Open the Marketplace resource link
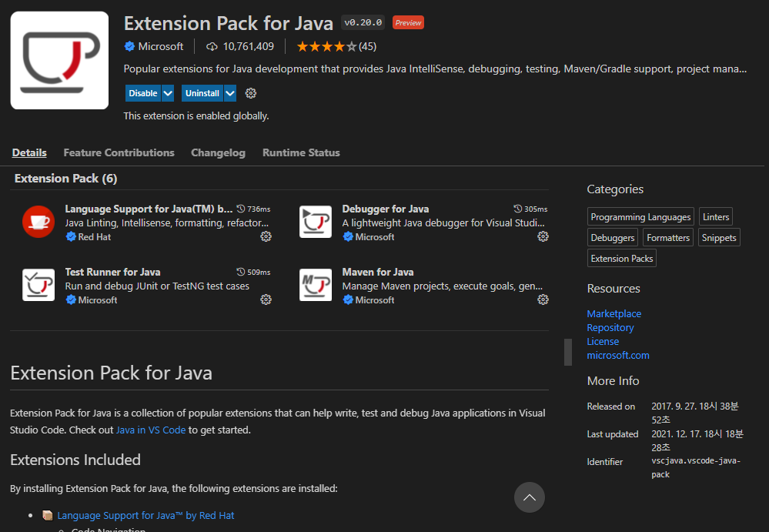769x532 pixels. [614, 314]
